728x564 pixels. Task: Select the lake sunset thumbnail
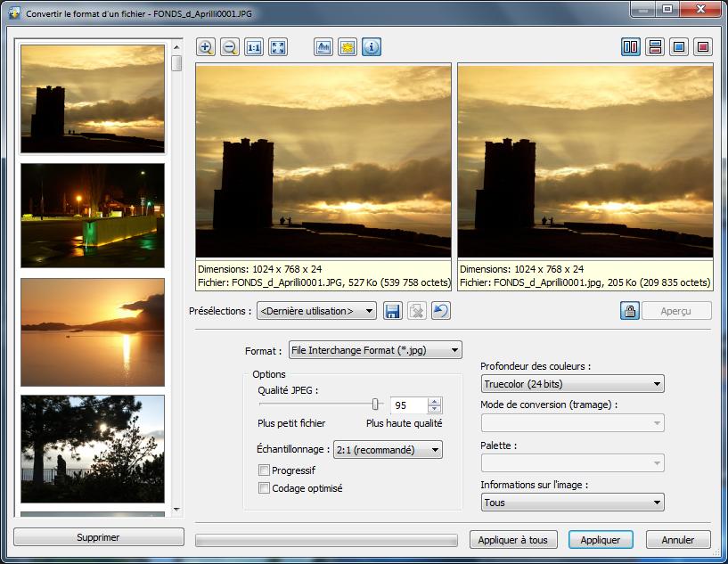pos(93,331)
